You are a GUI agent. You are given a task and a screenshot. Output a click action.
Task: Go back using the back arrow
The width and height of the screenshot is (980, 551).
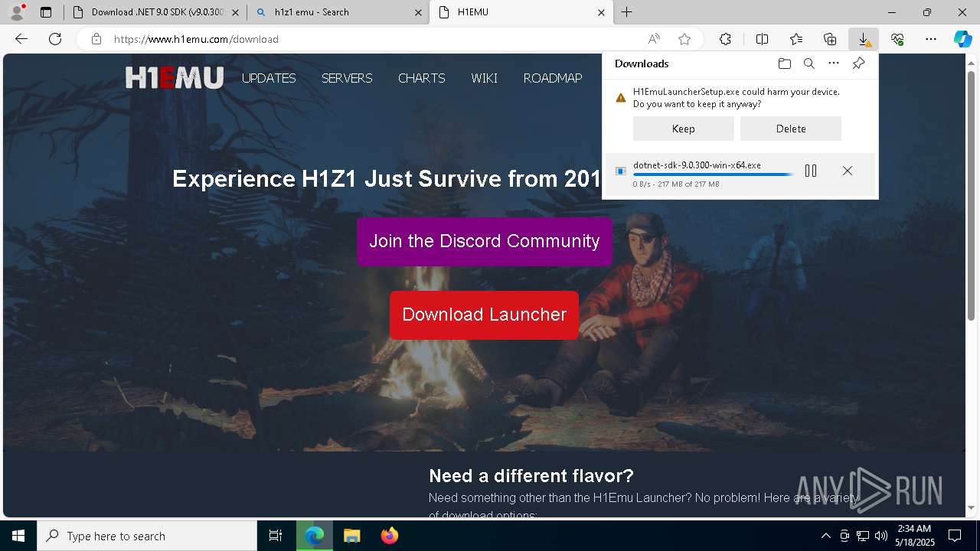click(x=21, y=39)
